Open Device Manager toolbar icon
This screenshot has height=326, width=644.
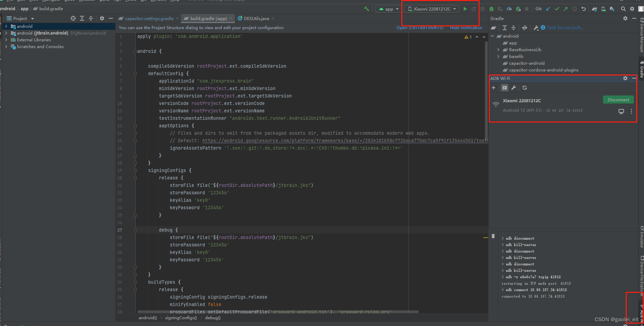(x=603, y=9)
